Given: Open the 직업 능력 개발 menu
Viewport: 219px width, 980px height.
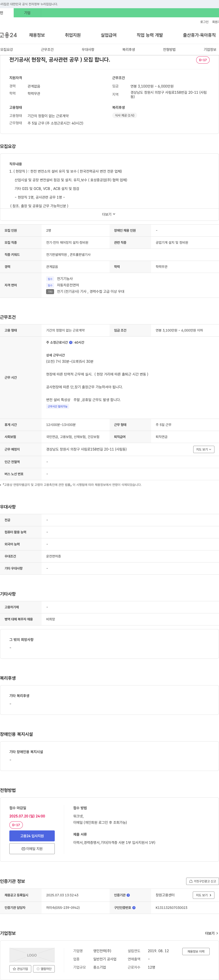Looking at the screenshot, I should (150, 35).
